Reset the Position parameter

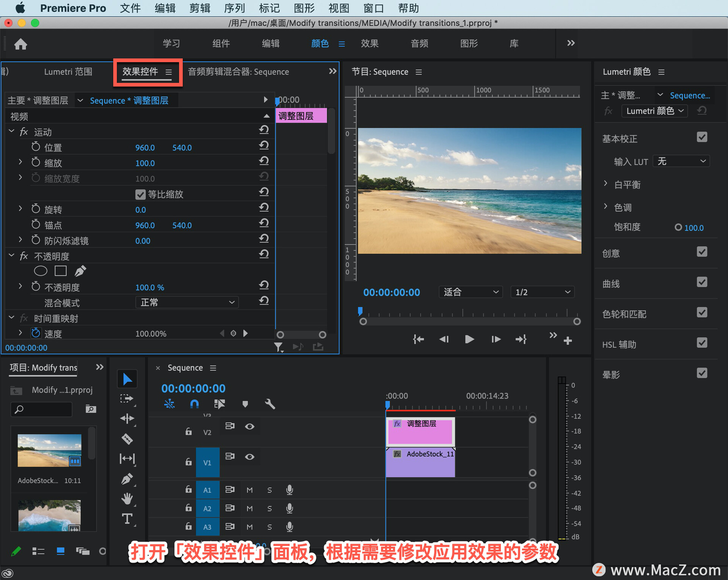point(264,146)
